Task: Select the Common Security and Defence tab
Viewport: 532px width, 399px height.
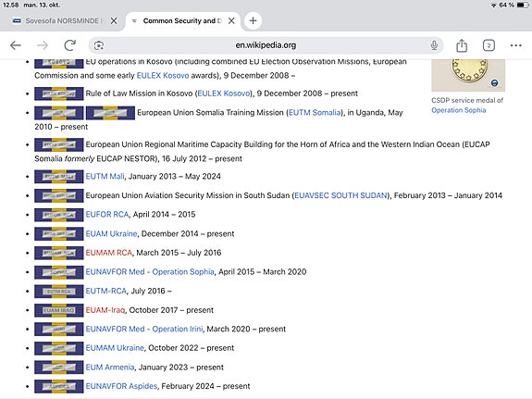Action: tap(179, 20)
